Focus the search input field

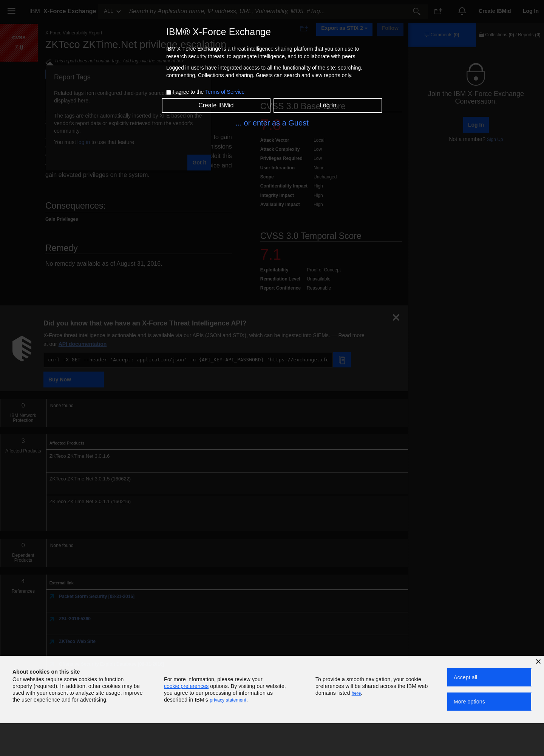[268, 11]
